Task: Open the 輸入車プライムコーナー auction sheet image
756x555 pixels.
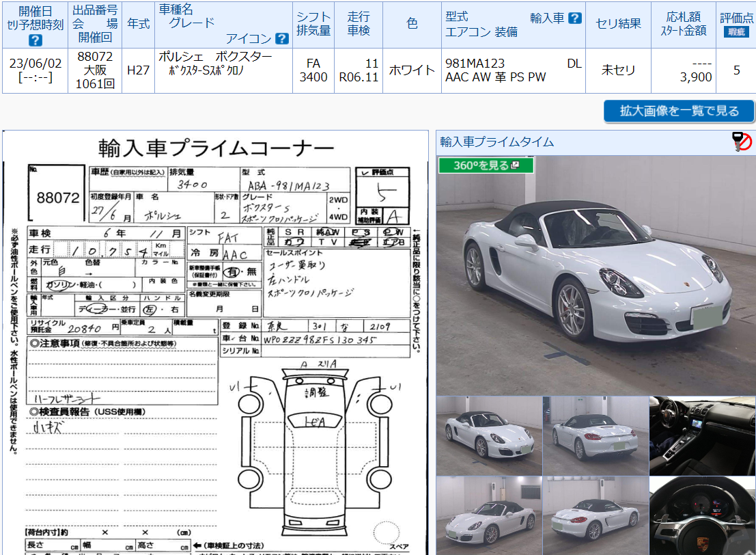Action: coord(216,342)
